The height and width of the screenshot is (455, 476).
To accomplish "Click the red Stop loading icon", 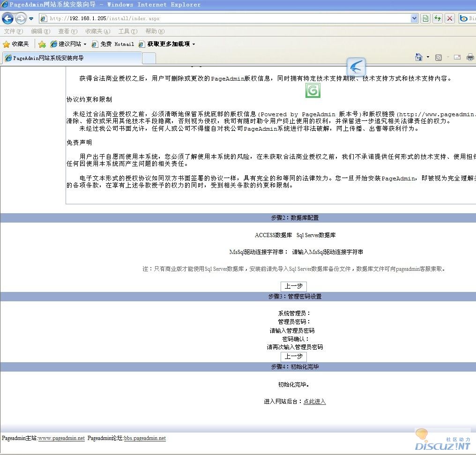I will [450, 18].
